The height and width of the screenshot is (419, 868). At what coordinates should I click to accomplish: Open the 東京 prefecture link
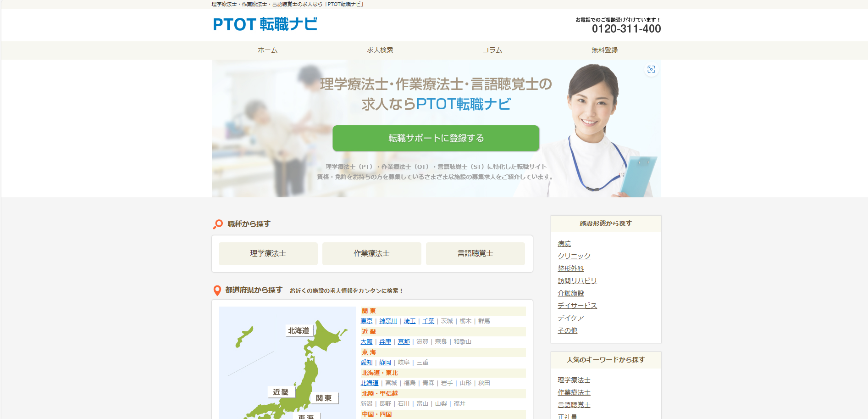[366, 321]
